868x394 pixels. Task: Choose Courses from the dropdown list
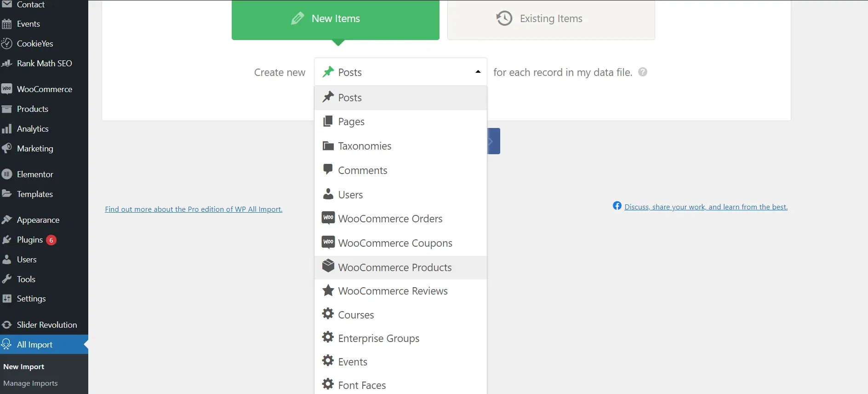[x=400, y=315]
